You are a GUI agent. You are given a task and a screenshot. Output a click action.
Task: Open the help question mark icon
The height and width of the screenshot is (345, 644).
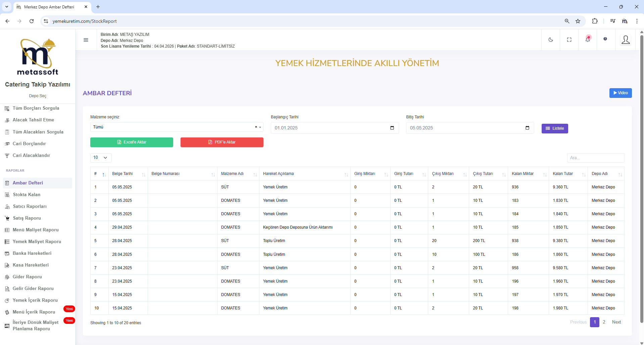[x=605, y=39]
